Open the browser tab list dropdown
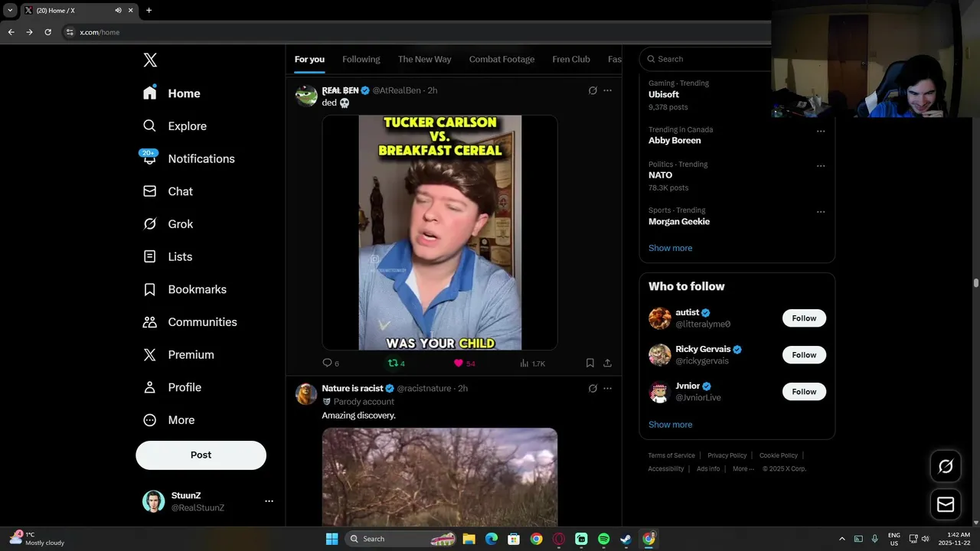 click(10, 10)
